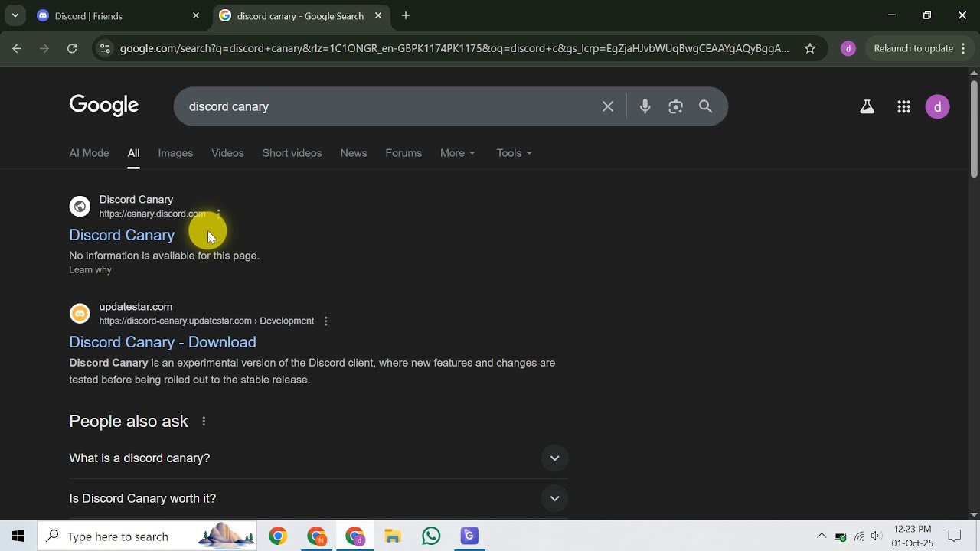Expand the Tools dropdown
This screenshot has width=980, height=551.
(514, 153)
